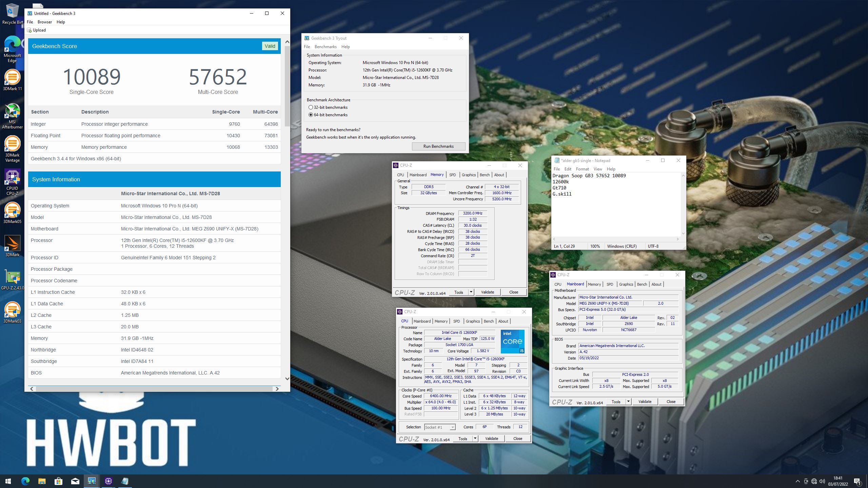Open Edge from the taskbar
Screen dimensions: 868x488
pyautogui.click(x=25, y=481)
